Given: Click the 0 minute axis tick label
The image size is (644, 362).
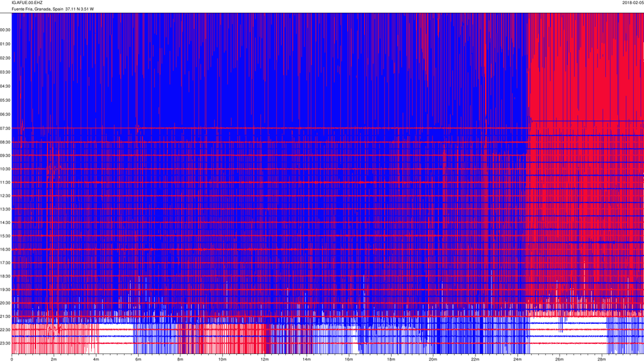Looking at the screenshot, I should pyautogui.click(x=11, y=359).
